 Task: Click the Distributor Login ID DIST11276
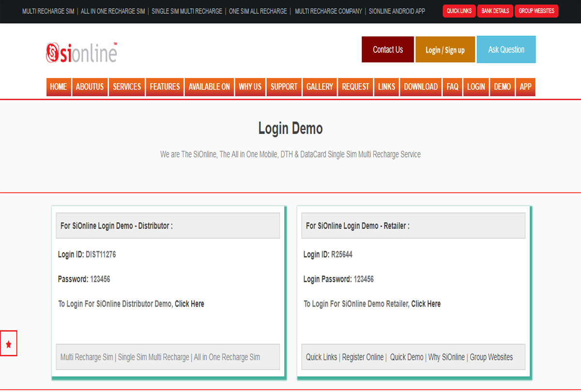(x=101, y=255)
